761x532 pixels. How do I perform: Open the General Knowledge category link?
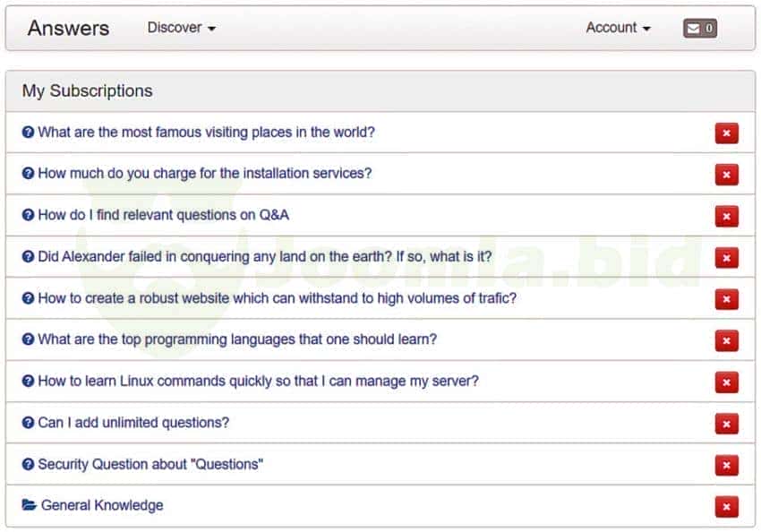click(102, 505)
